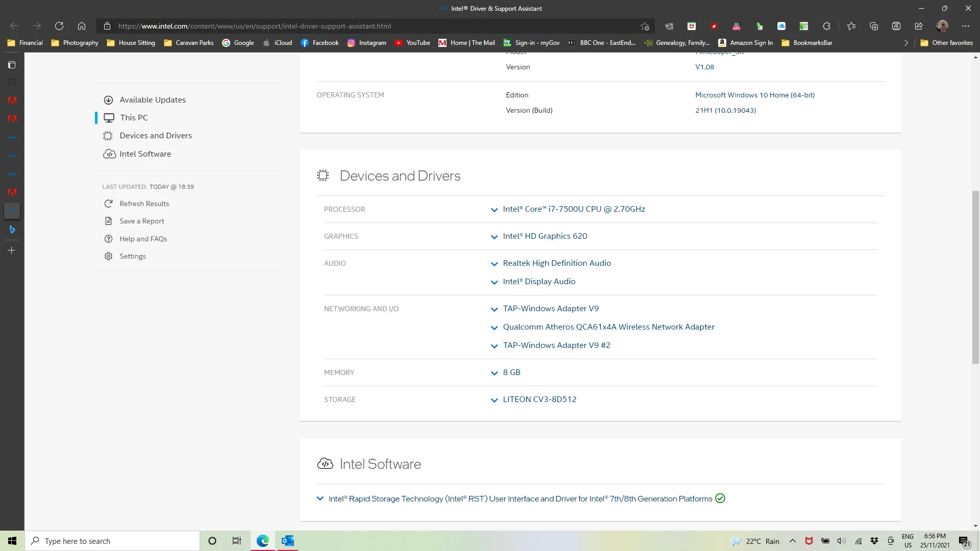Open Photography favorites folder
Viewport: 980px width, 551px height.
pos(75,43)
